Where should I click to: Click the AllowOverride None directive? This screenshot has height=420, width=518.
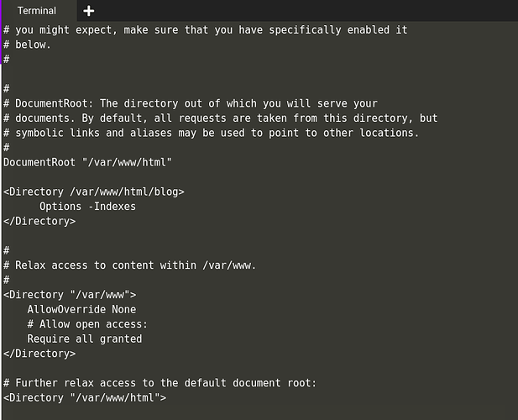(81, 310)
